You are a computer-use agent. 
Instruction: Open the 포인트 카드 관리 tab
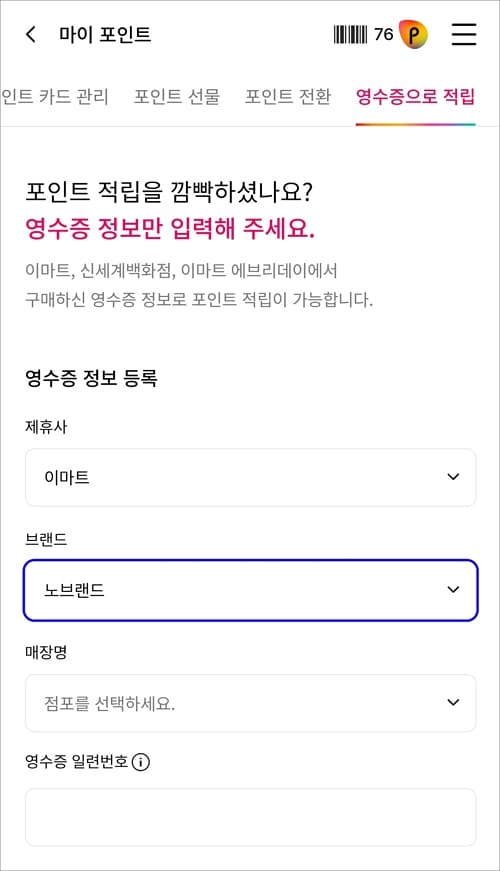click(x=54, y=97)
